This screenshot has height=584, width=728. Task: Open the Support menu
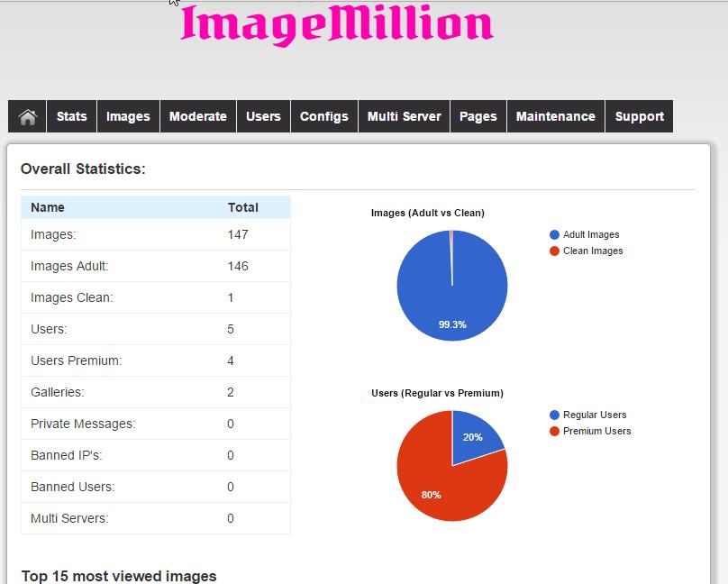coord(640,116)
